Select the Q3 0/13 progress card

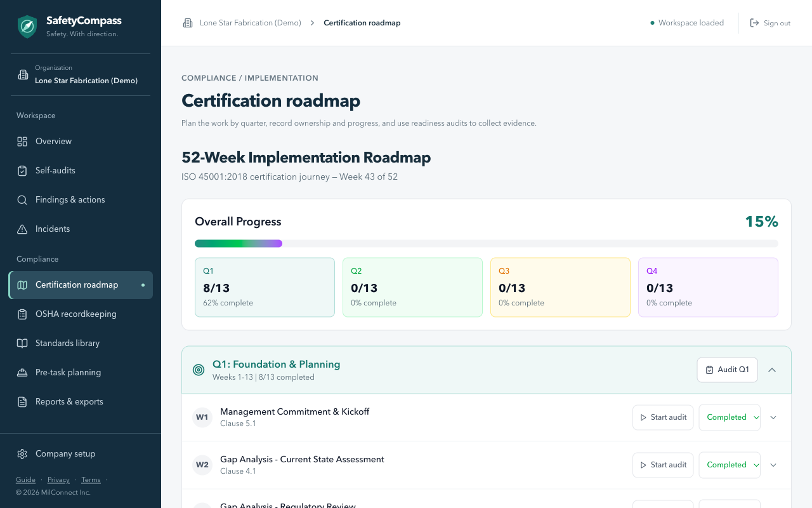[560, 287]
